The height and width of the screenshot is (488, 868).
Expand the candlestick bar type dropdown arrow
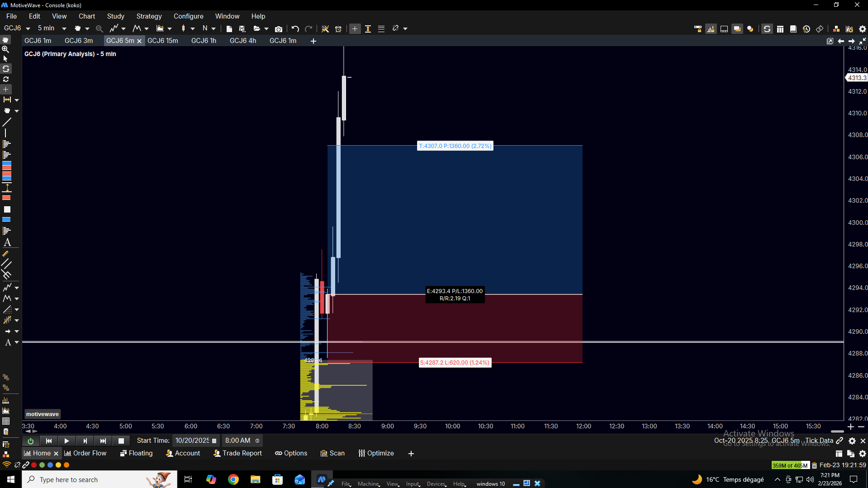pyautogui.click(x=193, y=28)
